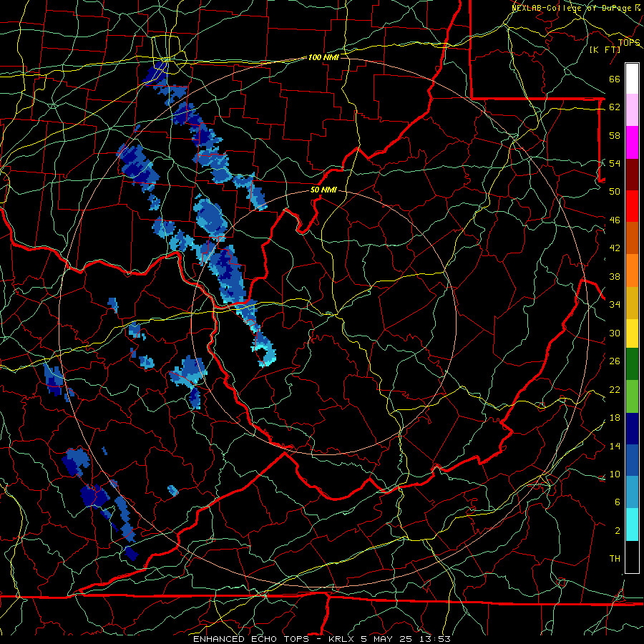Click legend value 54
This screenshot has height=644, width=644.
coord(615,163)
